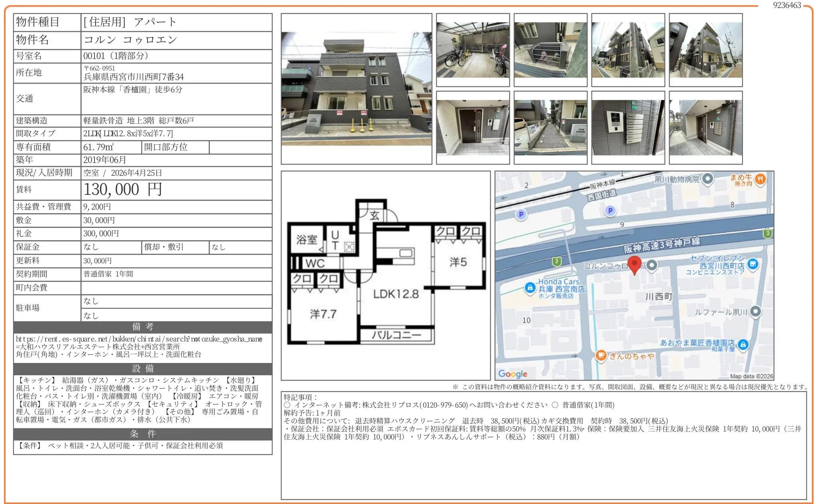Click the 130,000 円 rent value
This screenshot has width=819, height=504.
[x=123, y=190]
